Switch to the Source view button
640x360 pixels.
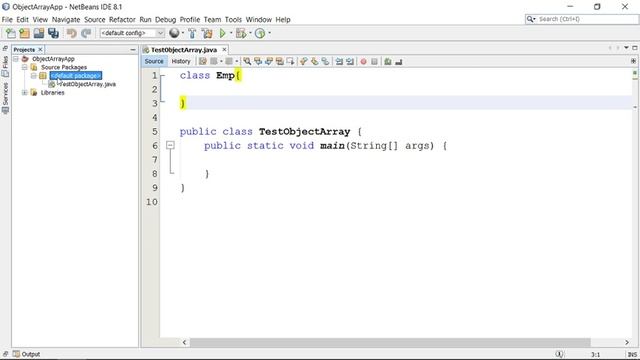click(x=154, y=61)
